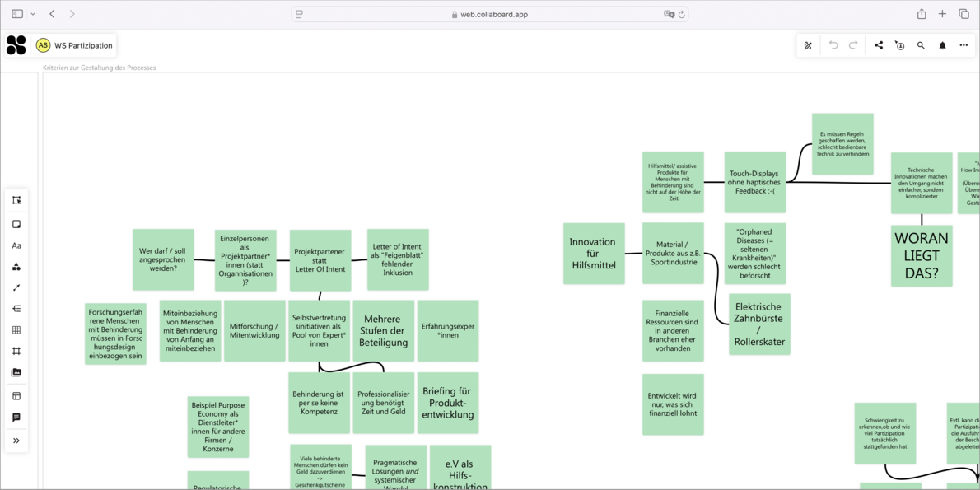Select the connector line tool
Viewport: 980px width, 490px height.
[x=16, y=288]
